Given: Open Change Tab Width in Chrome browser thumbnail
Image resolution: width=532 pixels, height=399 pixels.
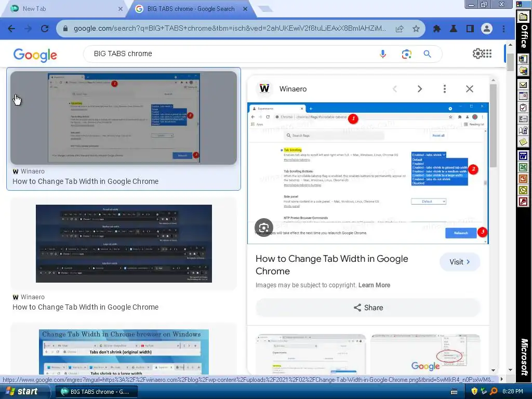Looking at the screenshot, I should click(x=124, y=352).
